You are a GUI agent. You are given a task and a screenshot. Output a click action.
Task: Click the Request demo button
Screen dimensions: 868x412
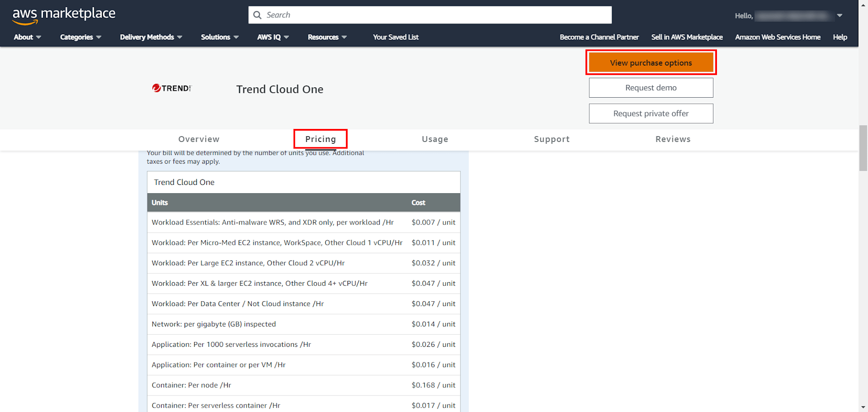pos(651,88)
